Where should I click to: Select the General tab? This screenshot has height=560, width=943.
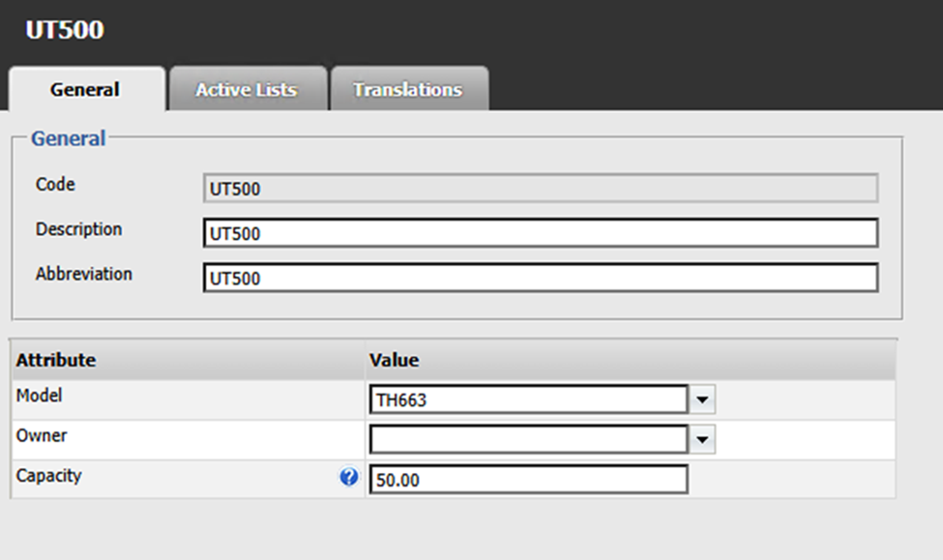(x=85, y=90)
